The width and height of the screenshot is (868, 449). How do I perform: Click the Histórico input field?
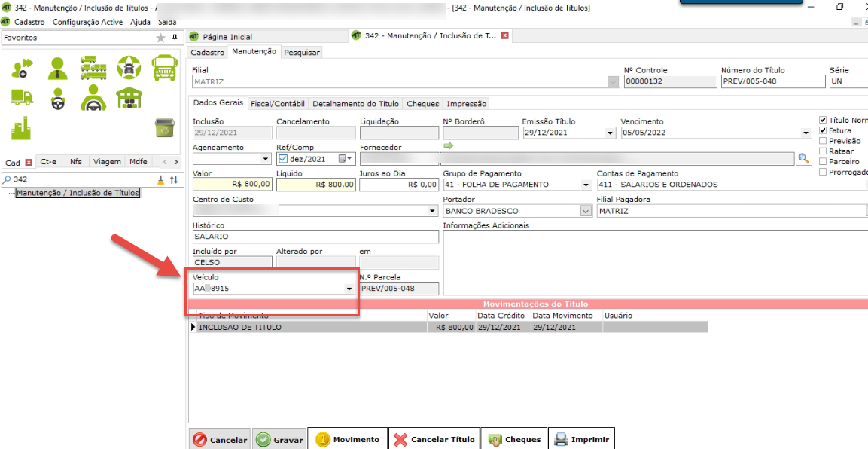click(315, 237)
